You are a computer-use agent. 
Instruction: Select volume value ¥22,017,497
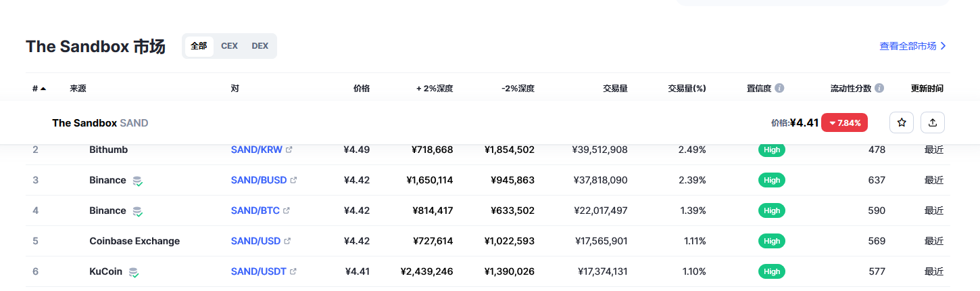[600, 210]
